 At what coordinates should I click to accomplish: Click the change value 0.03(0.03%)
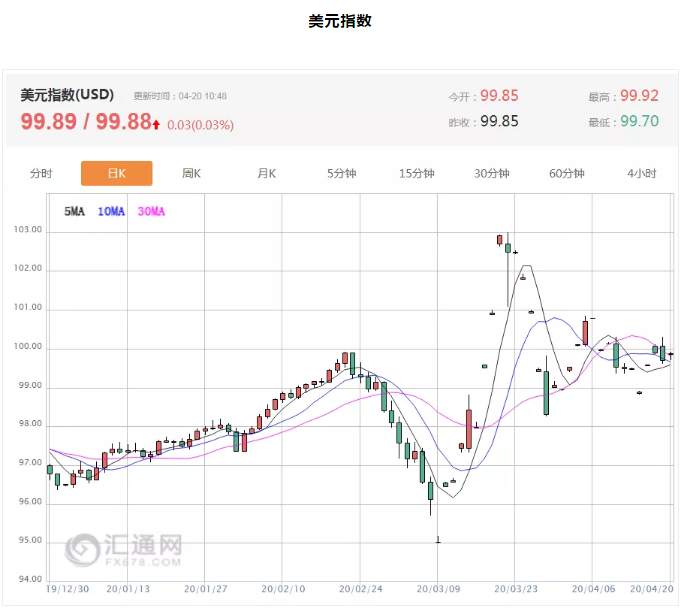point(200,125)
